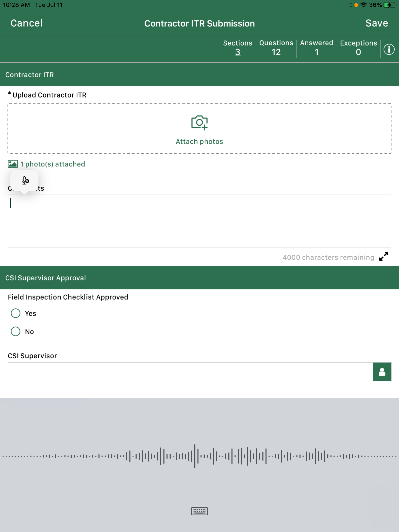Tap the Exceptions 0 counter
The image size is (399, 532).
click(x=359, y=48)
